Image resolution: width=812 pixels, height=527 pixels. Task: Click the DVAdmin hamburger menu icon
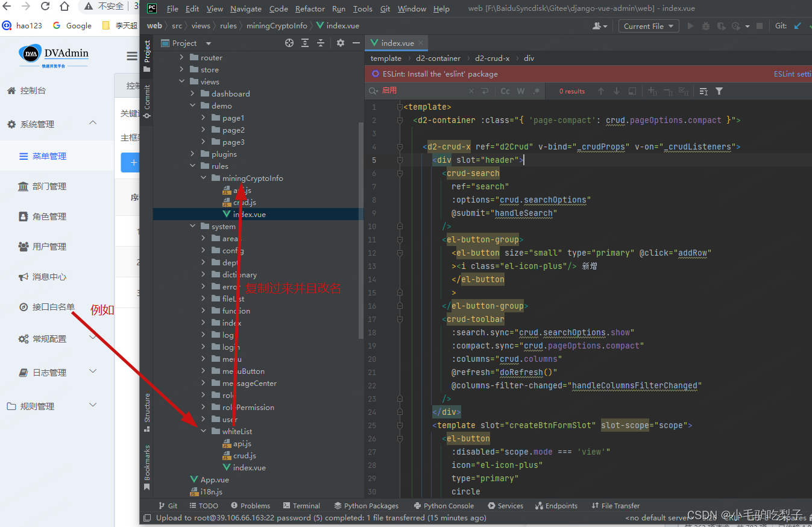132,56
